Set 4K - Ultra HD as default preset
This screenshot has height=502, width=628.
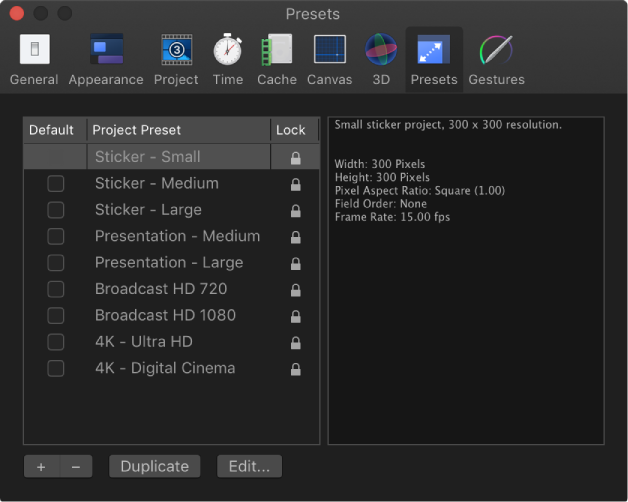tap(56, 342)
